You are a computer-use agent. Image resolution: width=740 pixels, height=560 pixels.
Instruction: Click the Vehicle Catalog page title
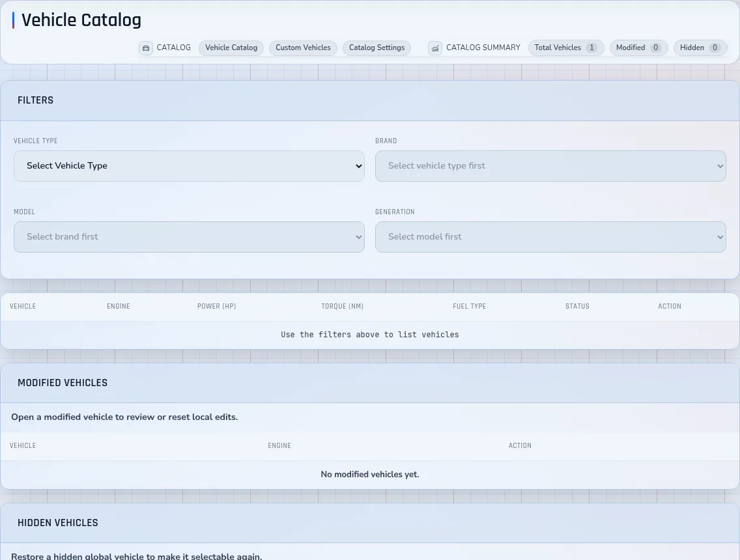[x=81, y=20]
